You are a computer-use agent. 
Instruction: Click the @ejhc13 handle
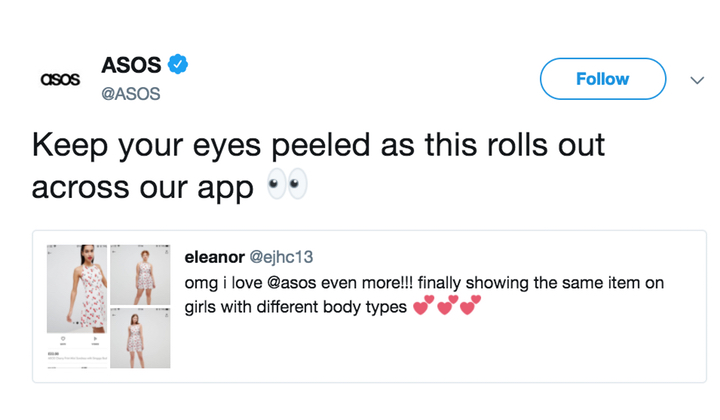pyautogui.click(x=280, y=257)
